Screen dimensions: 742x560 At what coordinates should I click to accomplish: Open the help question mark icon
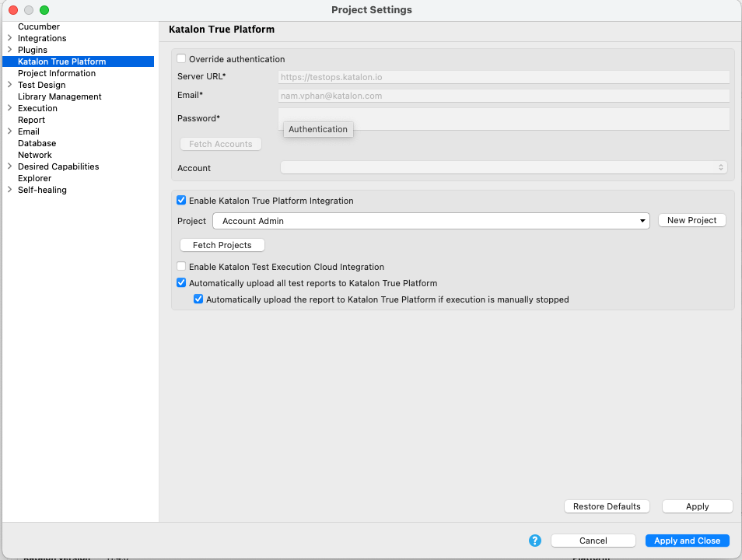pos(535,541)
